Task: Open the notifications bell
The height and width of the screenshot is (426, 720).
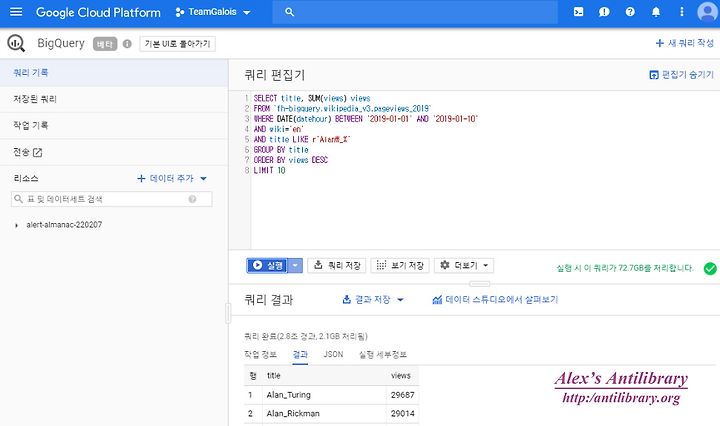Action: 656,12
